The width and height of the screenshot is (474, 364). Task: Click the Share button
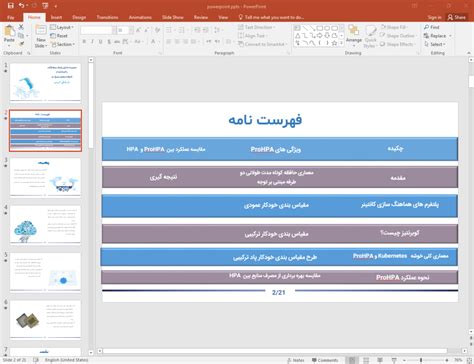(x=457, y=17)
